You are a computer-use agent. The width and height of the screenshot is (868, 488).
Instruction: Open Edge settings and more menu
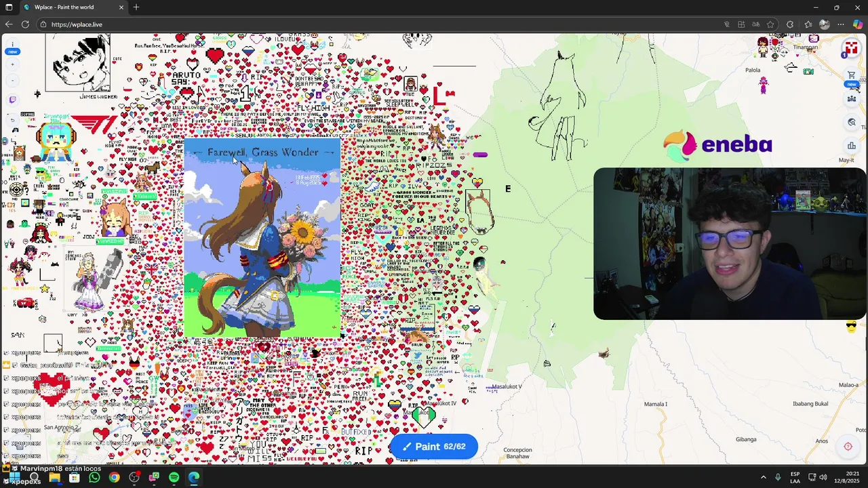[841, 24]
